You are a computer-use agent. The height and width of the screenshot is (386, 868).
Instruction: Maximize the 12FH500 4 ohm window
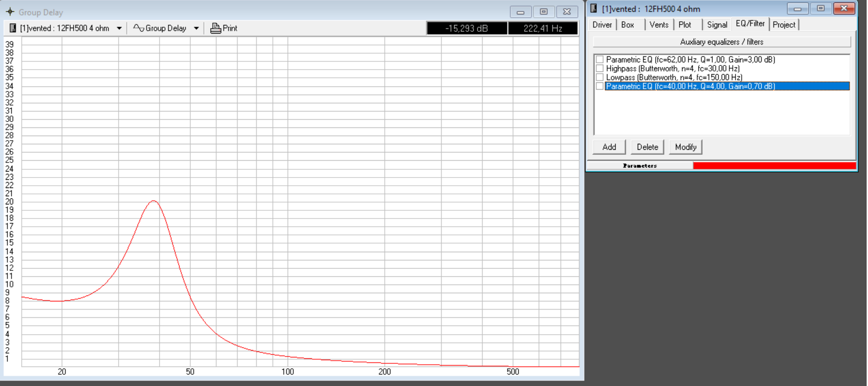821,9
